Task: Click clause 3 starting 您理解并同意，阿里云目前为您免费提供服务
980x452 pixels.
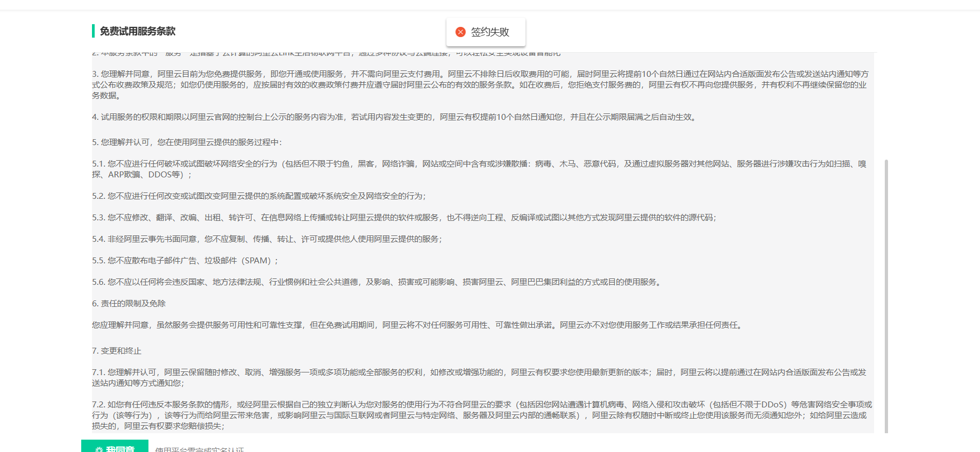Action: point(480,84)
